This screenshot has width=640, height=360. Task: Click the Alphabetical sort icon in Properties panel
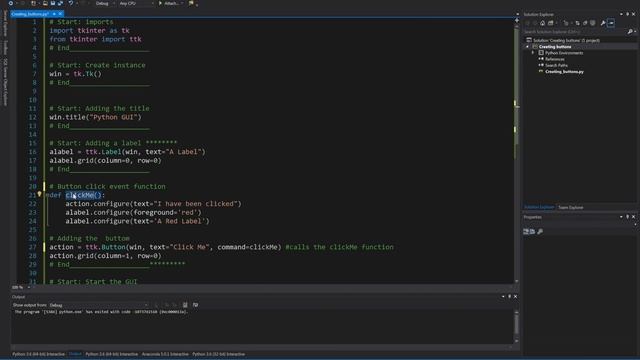click(532, 231)
